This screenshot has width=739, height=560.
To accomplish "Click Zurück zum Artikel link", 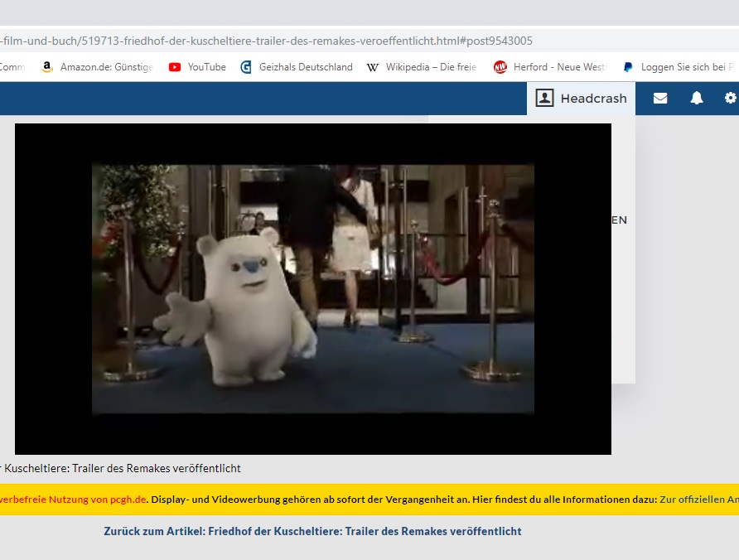I will pyautogui.click(x=312, y=531).
